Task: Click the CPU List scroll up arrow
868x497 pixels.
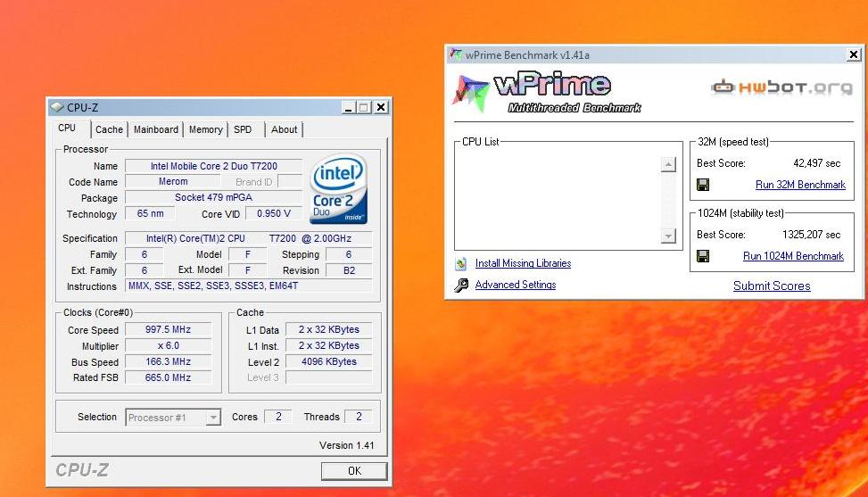Action: click(668, 164)
